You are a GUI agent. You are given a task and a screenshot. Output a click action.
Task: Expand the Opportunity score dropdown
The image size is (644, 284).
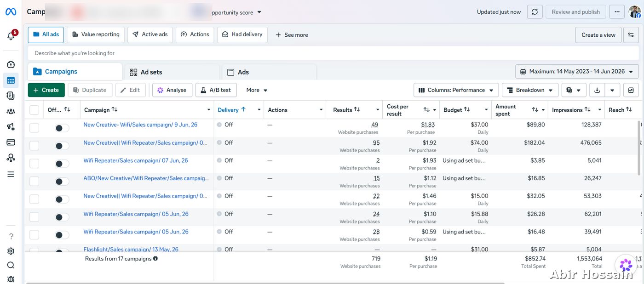(259, 12)
